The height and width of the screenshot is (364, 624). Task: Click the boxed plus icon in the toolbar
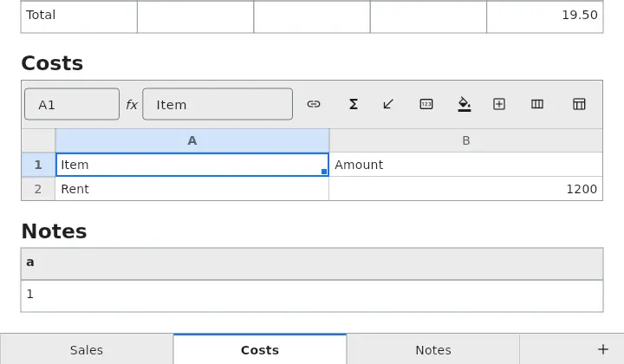499,104
